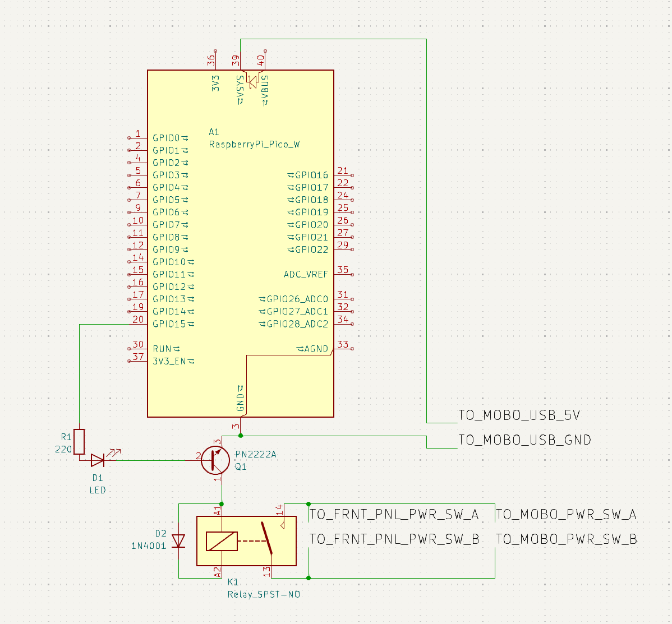Select the TO_MOBO_PWR_SW_A label
672x624 pixels.
[566, 514]
